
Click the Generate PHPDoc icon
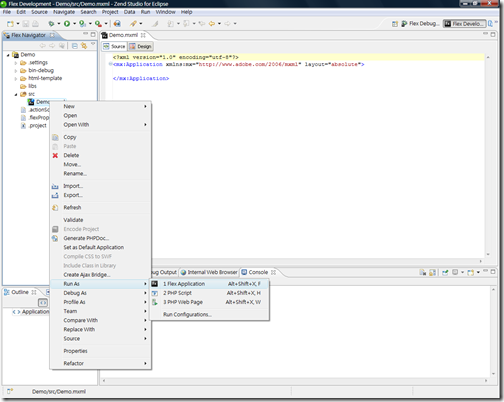coord(55,238)
